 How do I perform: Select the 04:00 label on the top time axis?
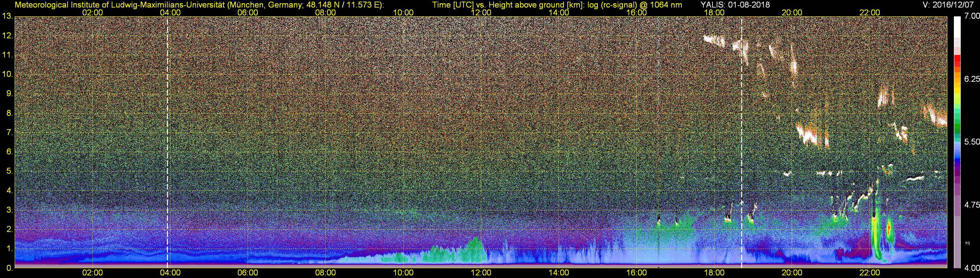pyautogui.click(x=170, y=12)
